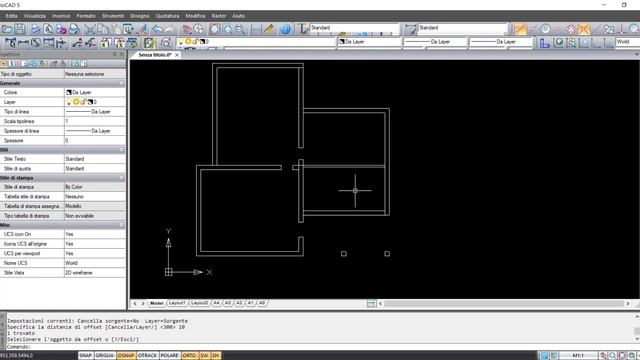Screen dimensions: 640x360
Task: Open the Modifica menu
Action: [x=196, y=16]
